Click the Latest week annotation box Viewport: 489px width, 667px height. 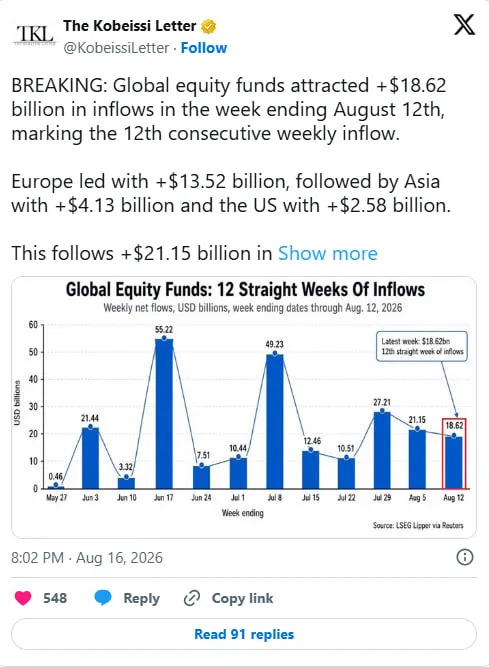tap(422, 346)
